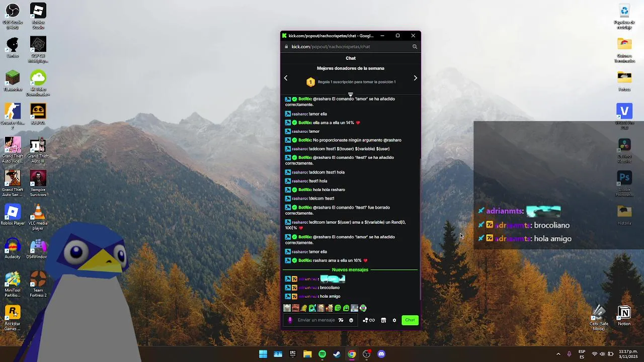Image resolution: width=644 pixels, height=362 pixels.
Task: Open Notion desktop shortcut
Action: [624, 316]
